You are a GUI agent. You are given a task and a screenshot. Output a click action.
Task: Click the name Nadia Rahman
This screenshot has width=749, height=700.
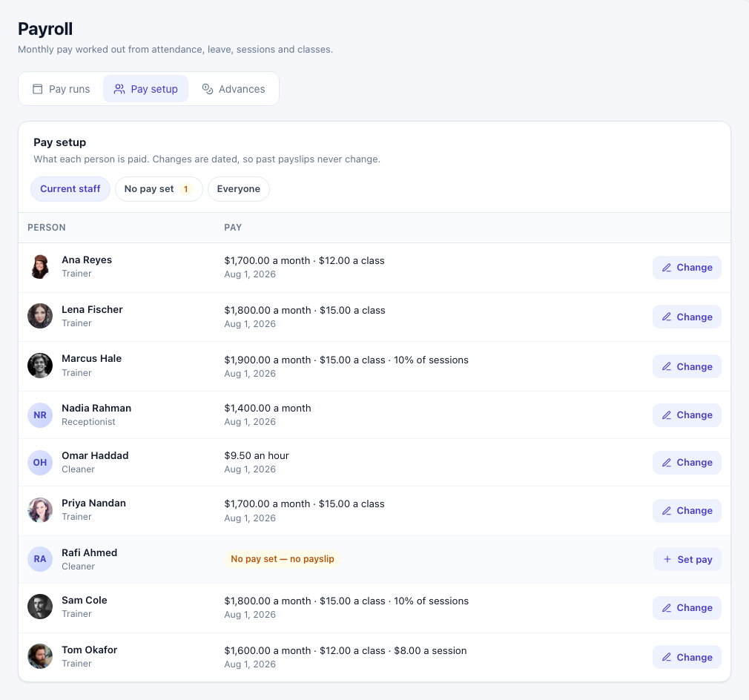tap(96, 409)
